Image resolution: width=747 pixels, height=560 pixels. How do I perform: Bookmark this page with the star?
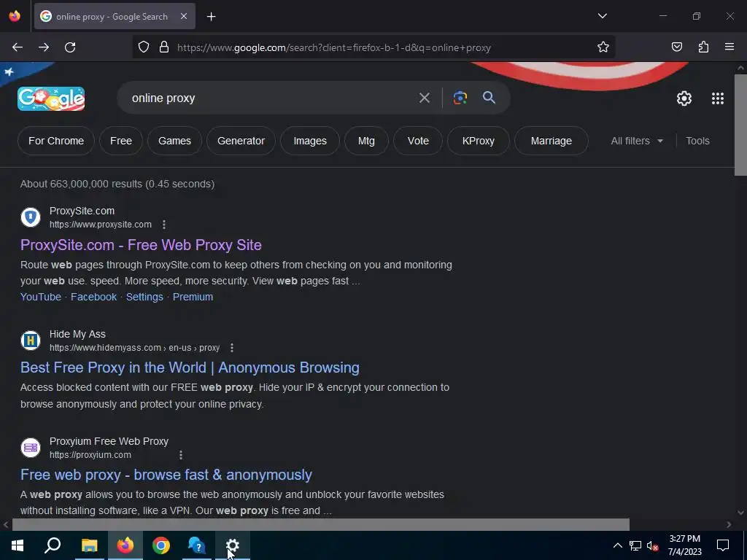603,47
